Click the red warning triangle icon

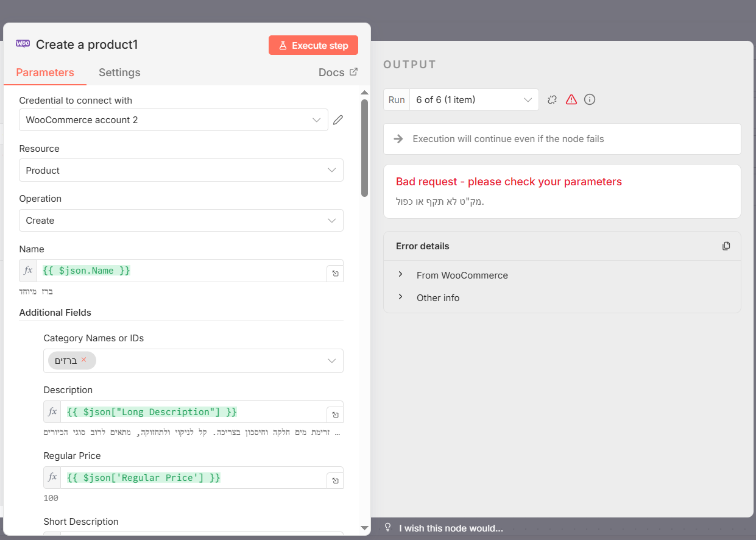point(571,99)
